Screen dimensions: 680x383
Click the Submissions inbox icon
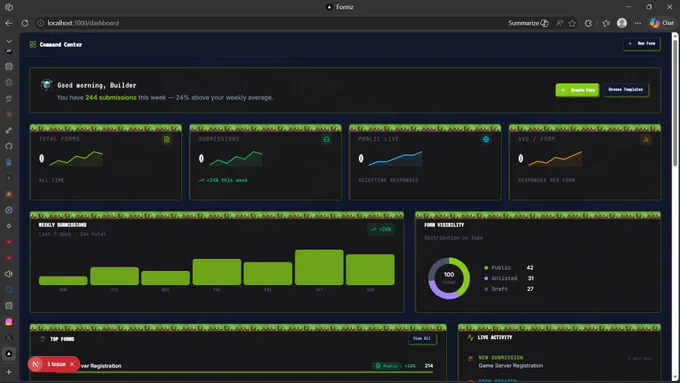[326, 139]
